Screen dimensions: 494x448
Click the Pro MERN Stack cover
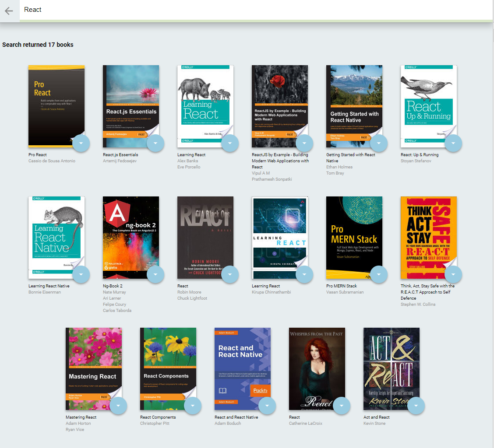(x=354, y=238)
